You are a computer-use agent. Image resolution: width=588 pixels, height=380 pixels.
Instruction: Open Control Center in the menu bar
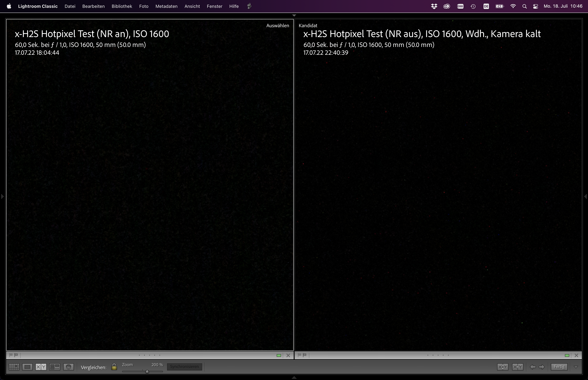click(535, 6)
